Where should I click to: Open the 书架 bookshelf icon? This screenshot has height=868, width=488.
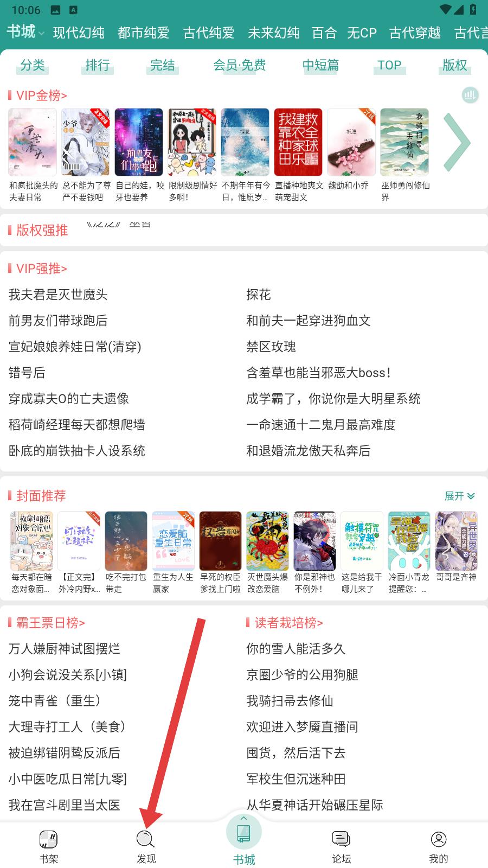(49, 839)
